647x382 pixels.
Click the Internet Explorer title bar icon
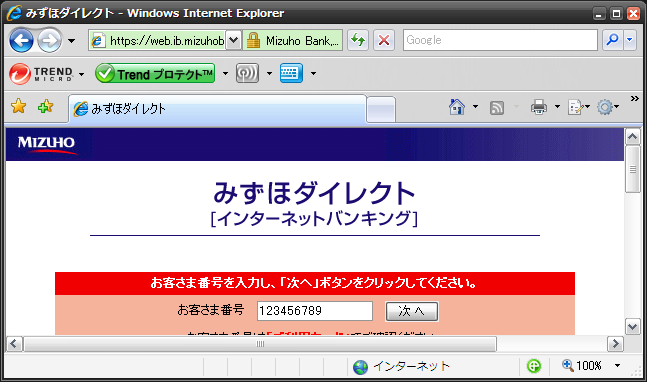coord(14,13)
